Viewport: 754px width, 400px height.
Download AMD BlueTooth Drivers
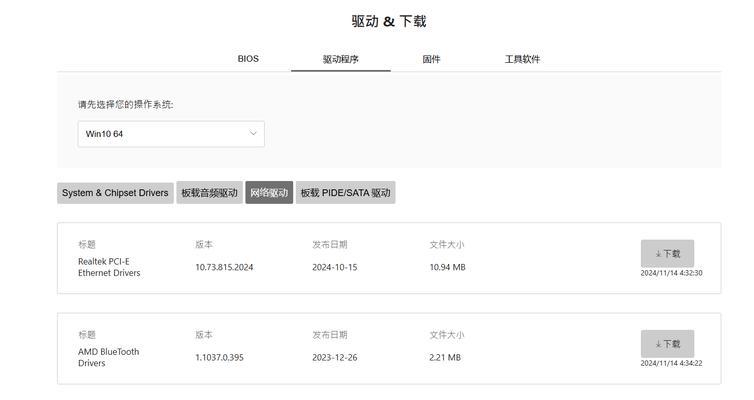click(x=667, y=344)
